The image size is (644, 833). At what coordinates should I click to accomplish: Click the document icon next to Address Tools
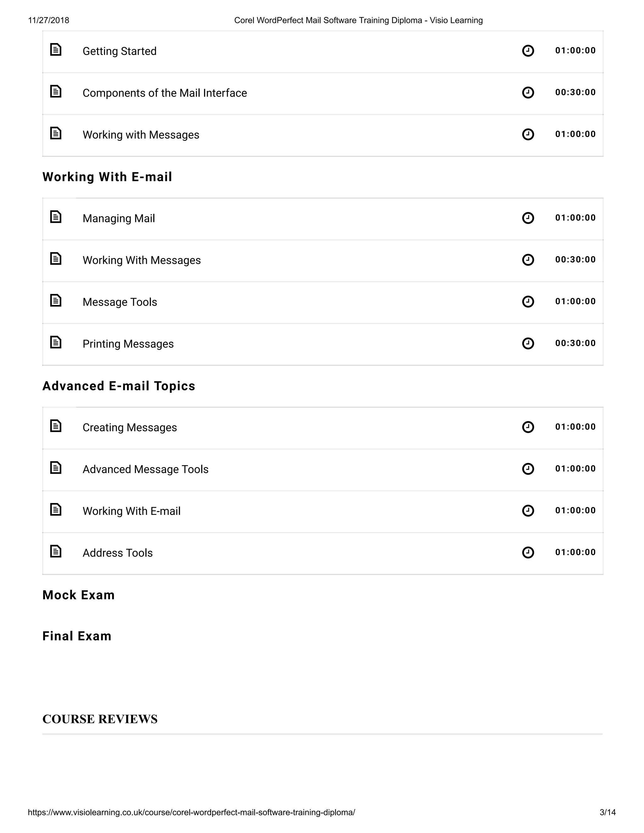(56, 552)
